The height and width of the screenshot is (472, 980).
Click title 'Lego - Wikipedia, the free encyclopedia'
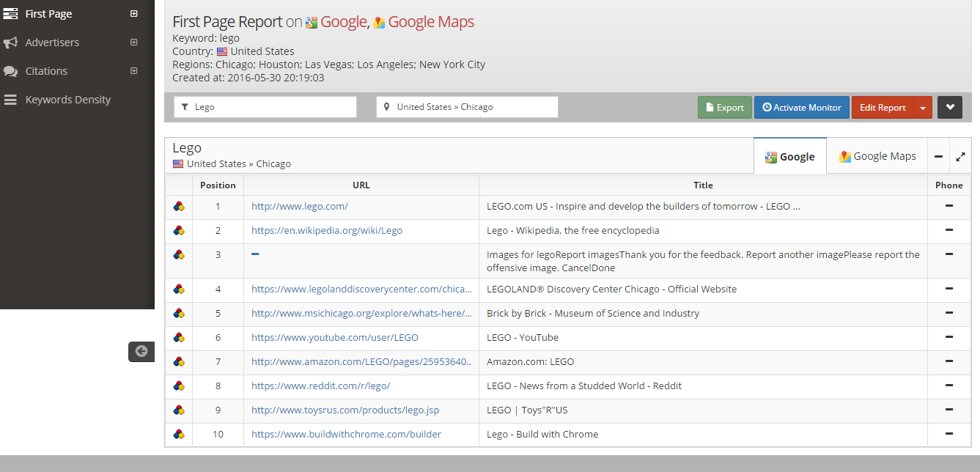573,230
